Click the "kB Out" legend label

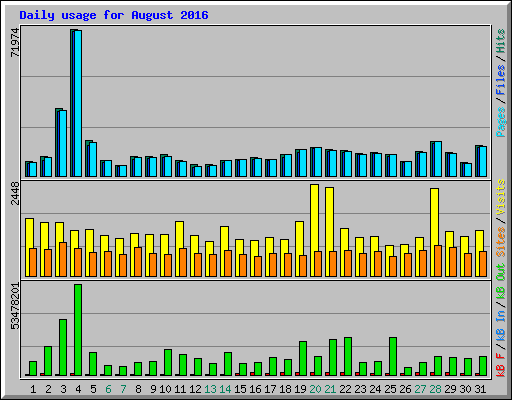pos(501,282)
